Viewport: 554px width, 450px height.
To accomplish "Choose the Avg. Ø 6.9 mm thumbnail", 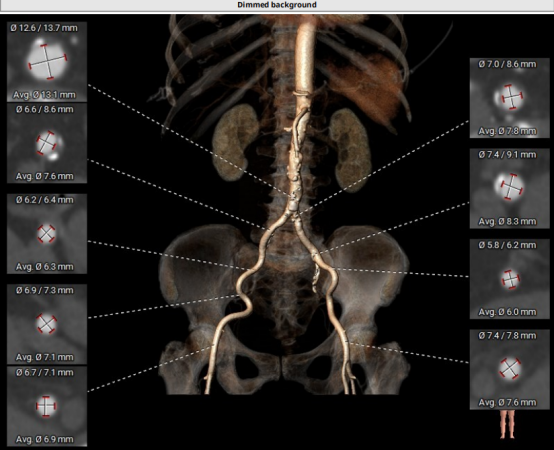I will [x=47, y=406].
